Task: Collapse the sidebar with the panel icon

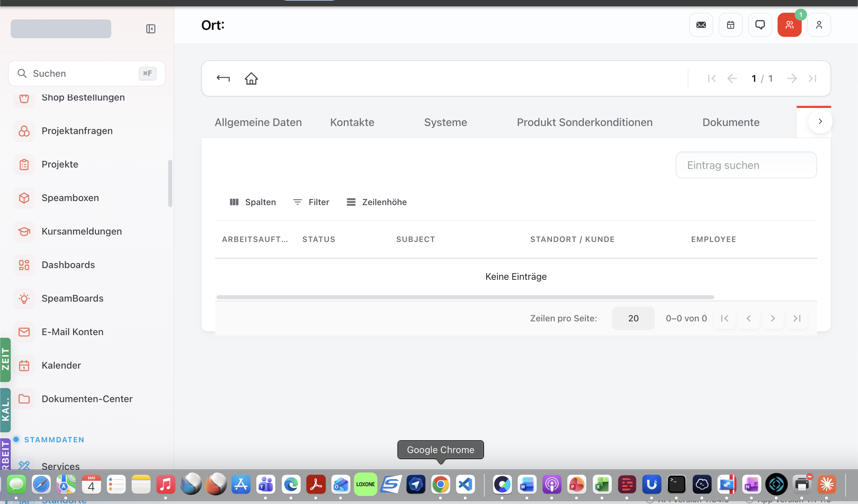Action: [x=150, y=28]
